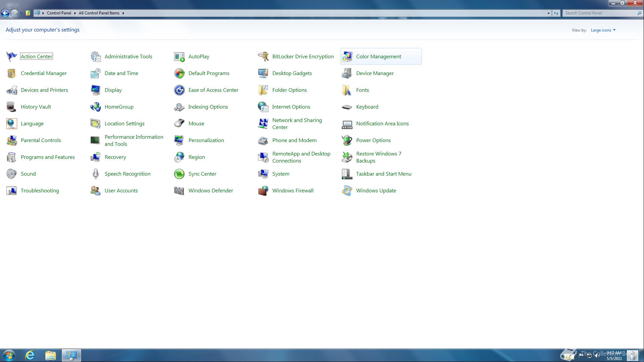Open Performance Information and Tools link
Screen dimensions: 644x362
pos(134,140)
